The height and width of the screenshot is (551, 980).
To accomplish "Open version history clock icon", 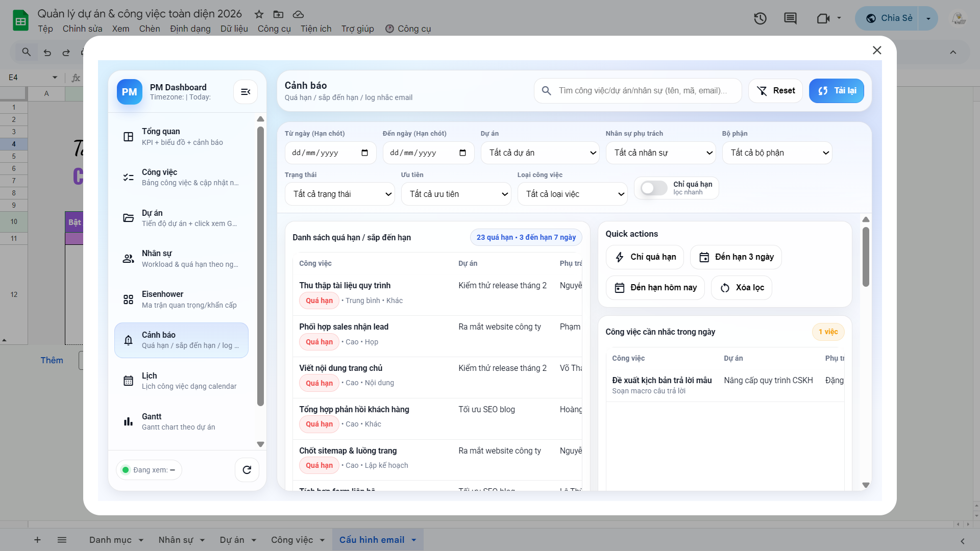I will [760, 19].
